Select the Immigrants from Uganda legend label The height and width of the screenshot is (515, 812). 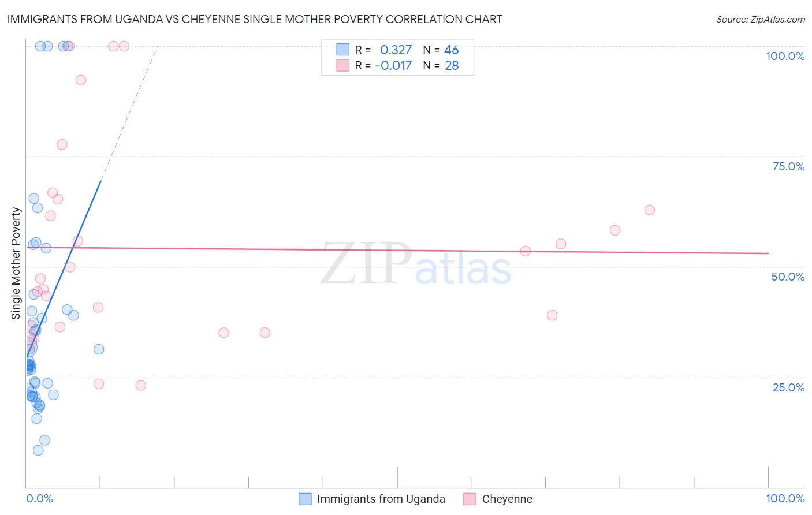[381, 499]
